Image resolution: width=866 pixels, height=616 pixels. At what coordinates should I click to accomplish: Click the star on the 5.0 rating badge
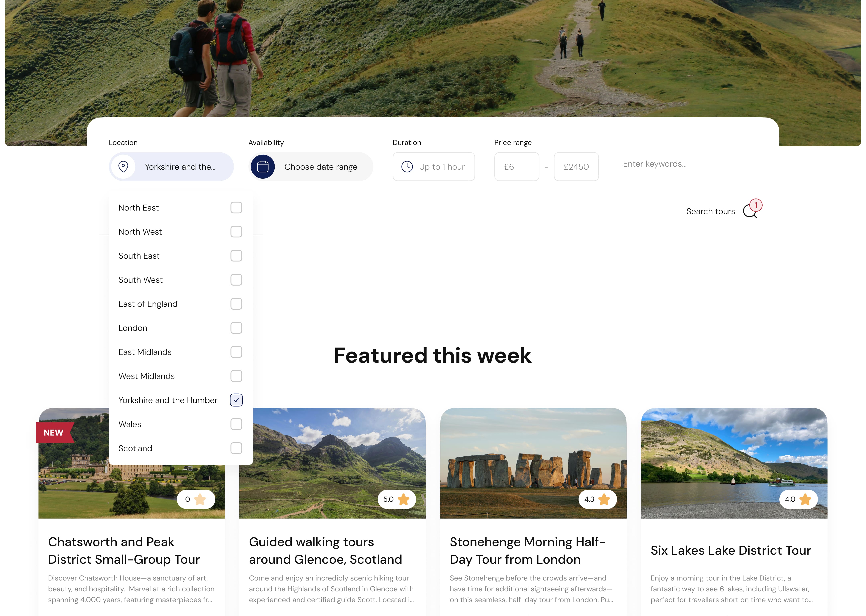[x=403, y=499]
